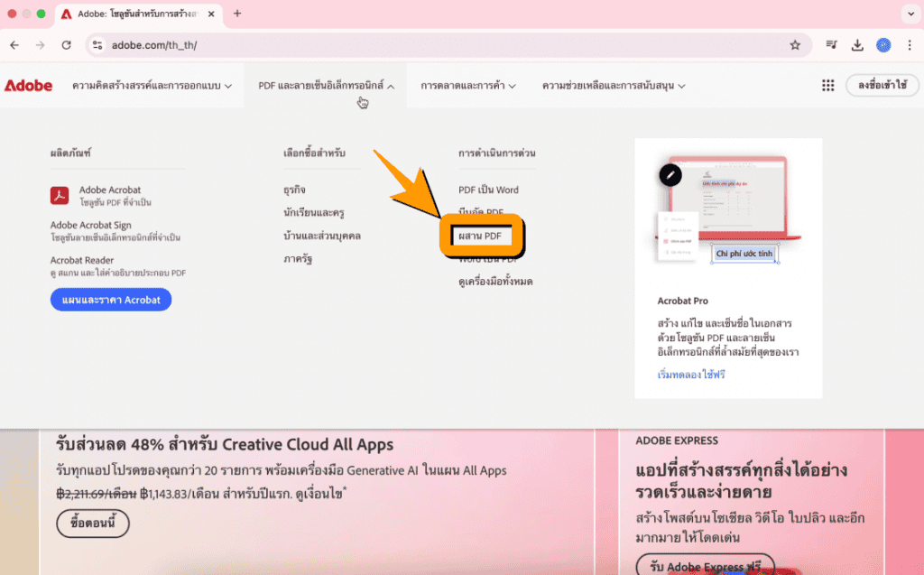Go back with the browser back arrow

click(14, 43)
